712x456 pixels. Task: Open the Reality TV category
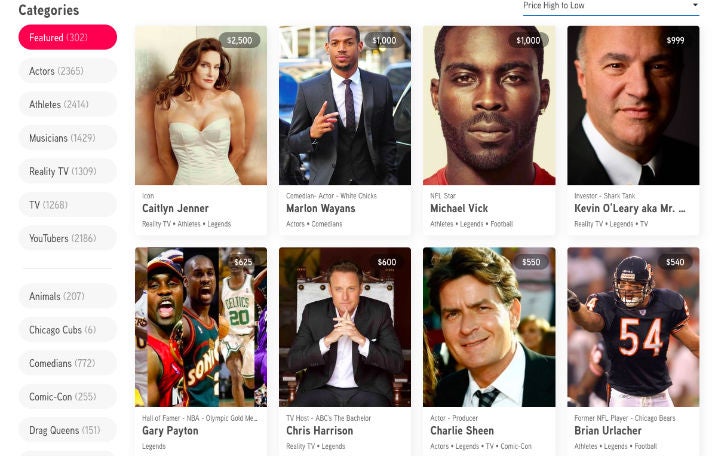[x=68, y=171]
